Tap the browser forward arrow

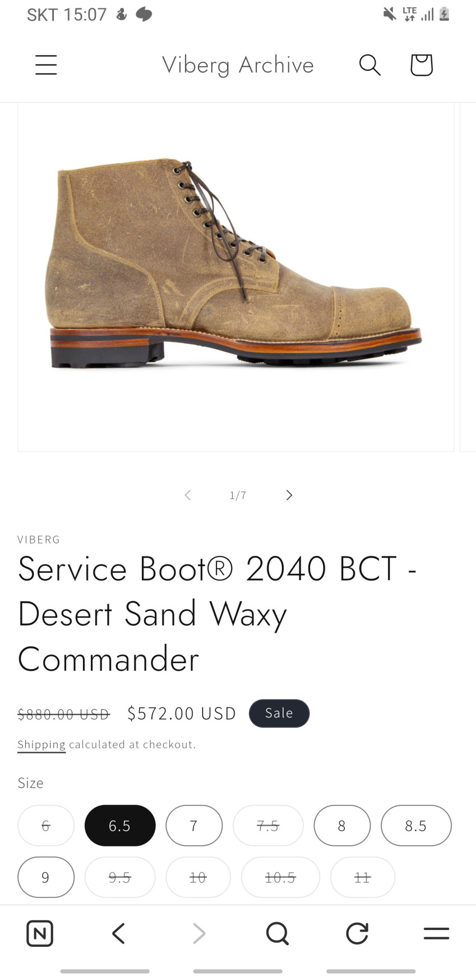(199, 933)
